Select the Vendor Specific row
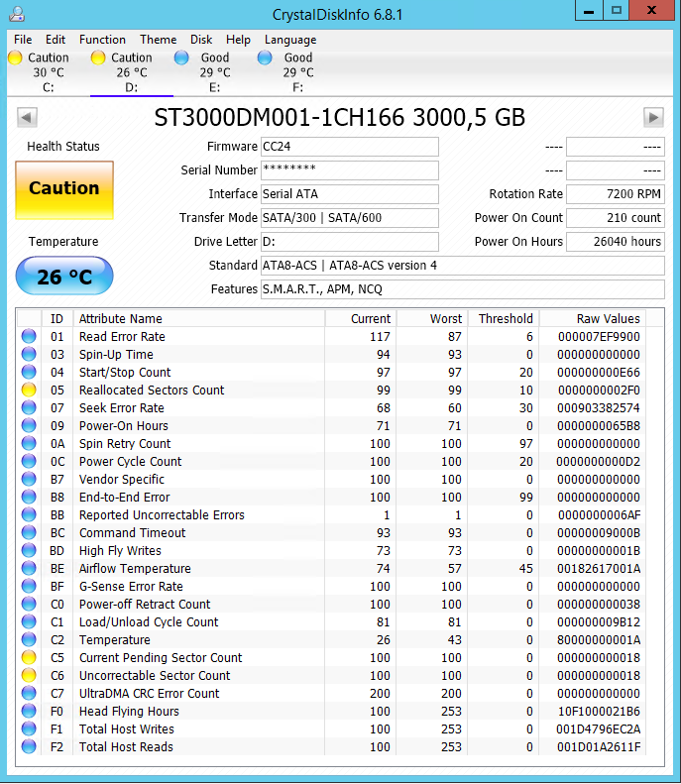 [331, 479]
